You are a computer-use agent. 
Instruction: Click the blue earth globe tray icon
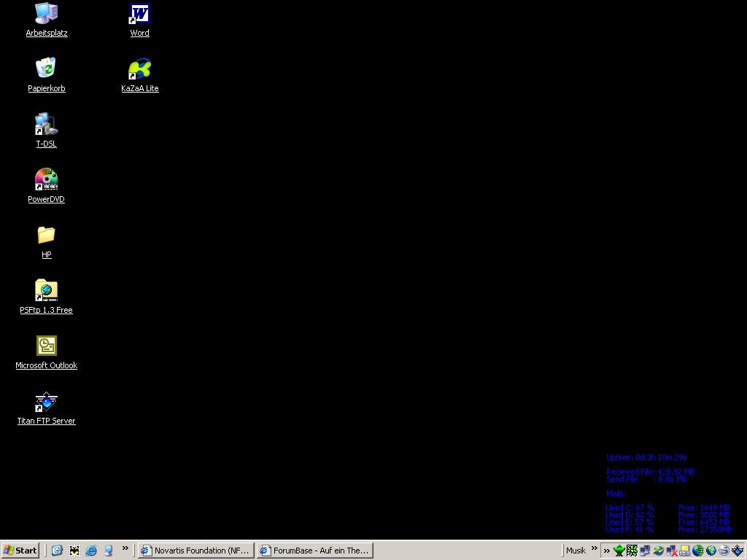711,551
